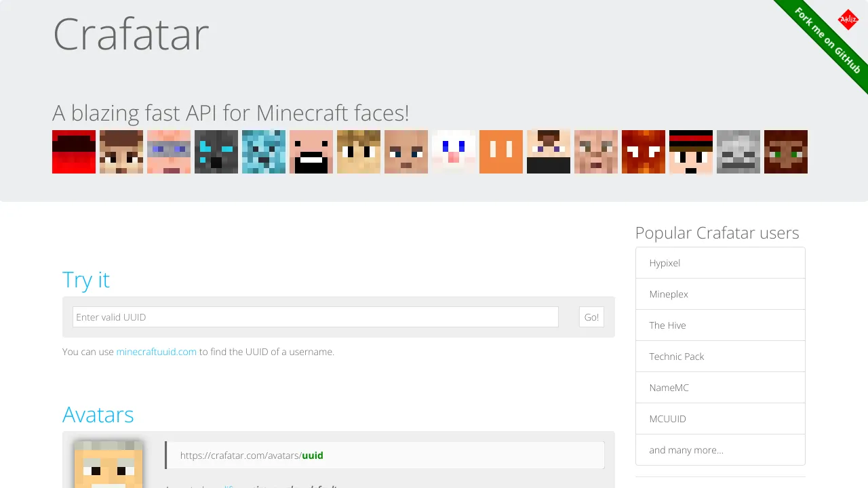Select the plain tan bald face avatar

pos(406,152)
